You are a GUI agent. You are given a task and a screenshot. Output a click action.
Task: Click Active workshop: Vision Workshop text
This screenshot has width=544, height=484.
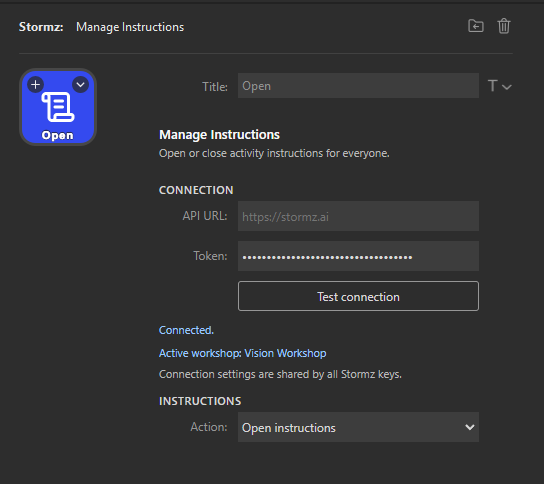[x=243, y=354]
